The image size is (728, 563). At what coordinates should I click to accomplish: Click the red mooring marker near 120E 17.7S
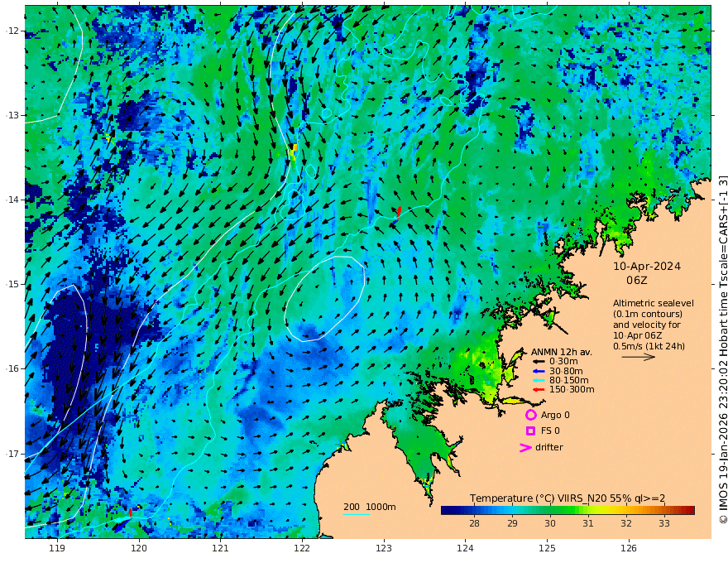point(131,512)
